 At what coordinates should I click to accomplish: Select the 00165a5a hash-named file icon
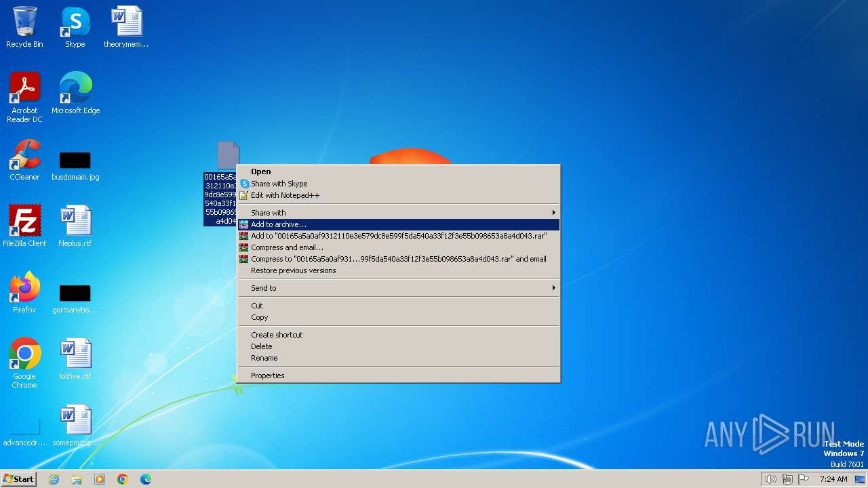click(228, 156)
